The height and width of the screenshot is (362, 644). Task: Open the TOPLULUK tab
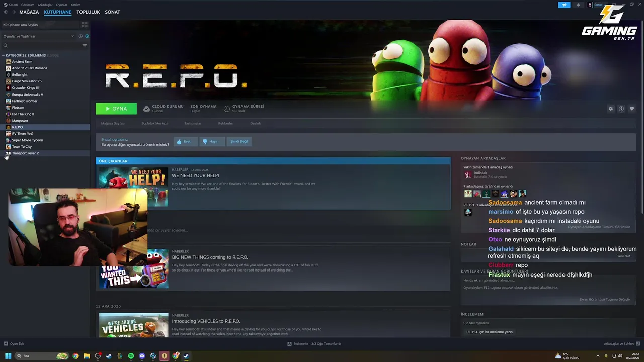[x=88, y=12]
